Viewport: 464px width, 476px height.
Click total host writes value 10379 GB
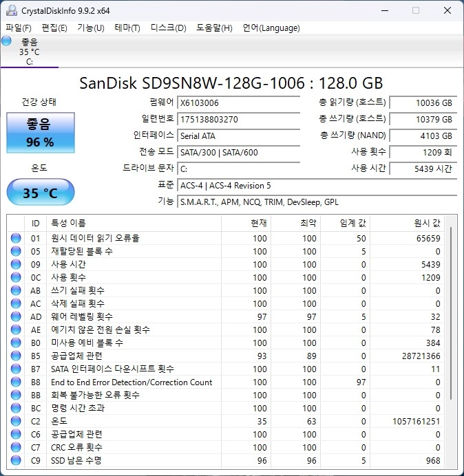coord(423,119)
